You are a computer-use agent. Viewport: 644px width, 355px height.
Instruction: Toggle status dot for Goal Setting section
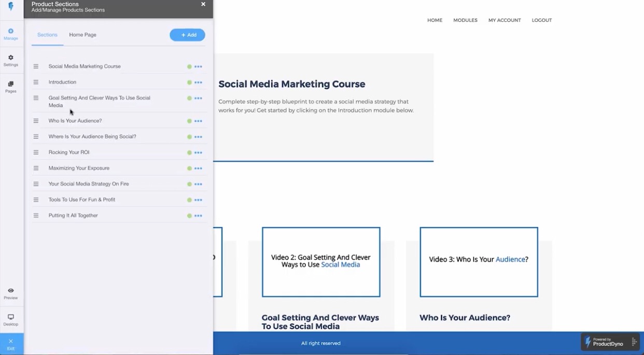pos(189,98)
